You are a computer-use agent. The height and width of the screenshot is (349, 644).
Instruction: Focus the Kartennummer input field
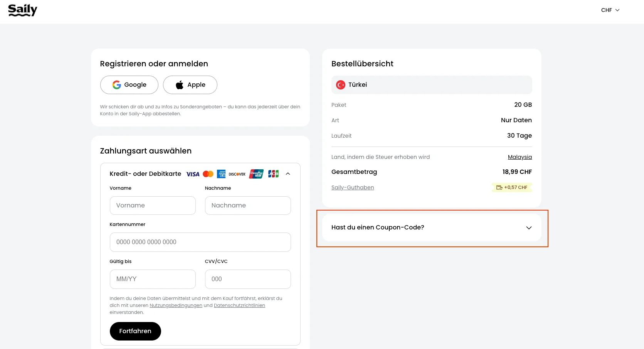pyautogui.click(x=200, y=242)
